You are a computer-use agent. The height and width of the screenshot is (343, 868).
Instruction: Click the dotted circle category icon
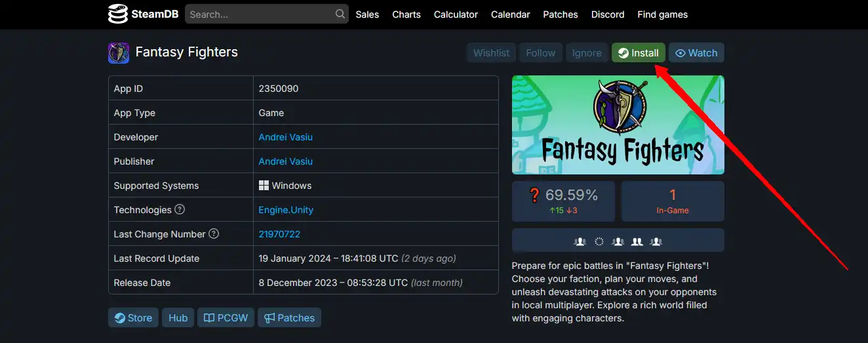pos(599,241)
